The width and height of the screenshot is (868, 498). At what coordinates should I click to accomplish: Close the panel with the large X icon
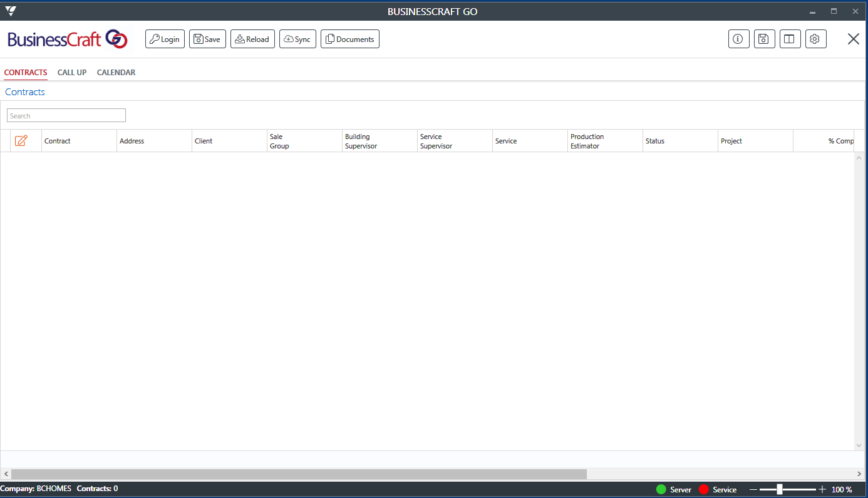853,39
